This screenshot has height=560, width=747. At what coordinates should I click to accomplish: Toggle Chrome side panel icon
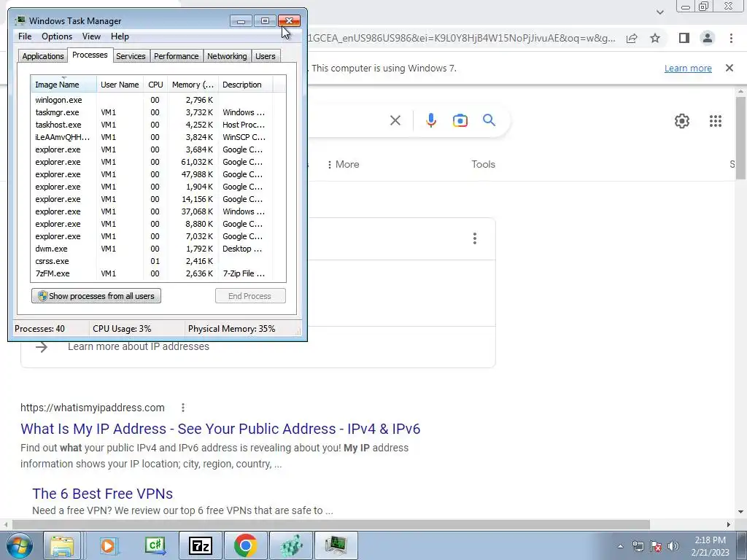click(684, 38)
